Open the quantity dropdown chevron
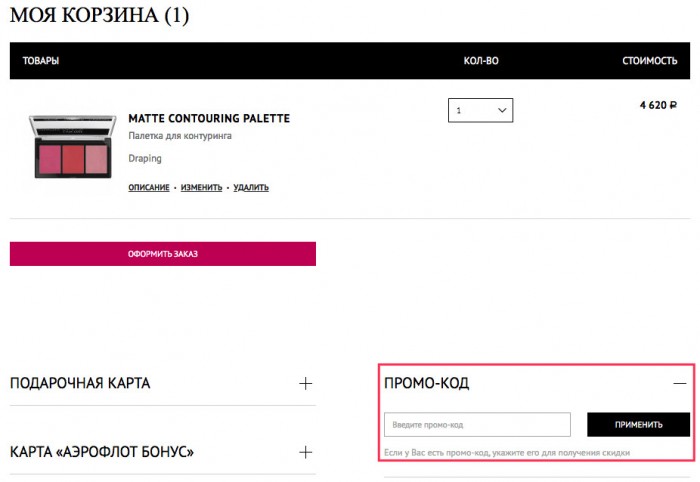The width and height of the screenshot is (700, 482). click(502, 110)
